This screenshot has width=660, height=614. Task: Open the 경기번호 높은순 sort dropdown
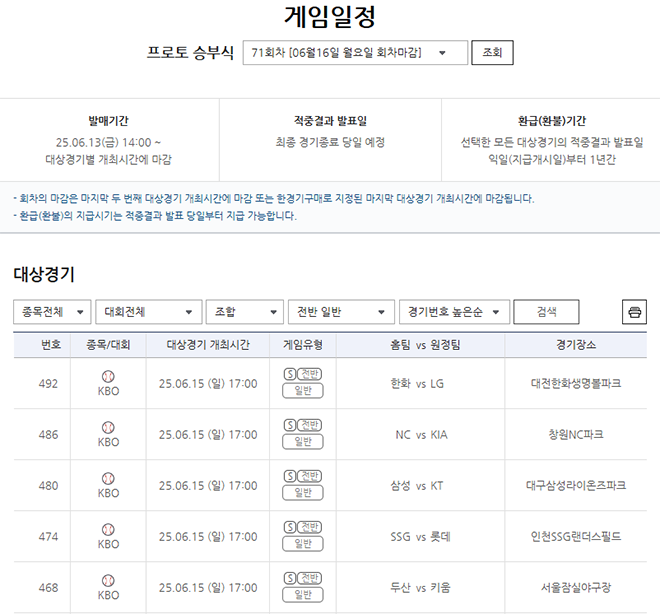454,312
